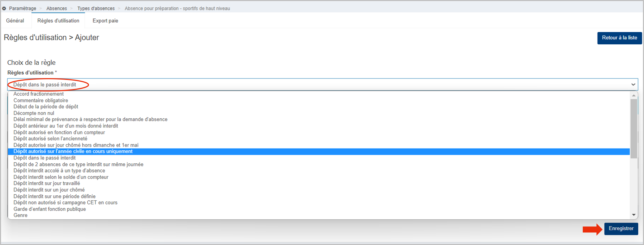The width and height of the screenshot is (644, 245).
Task: Choose option Accord fractionnement
Action: click(x=319, y=94)
